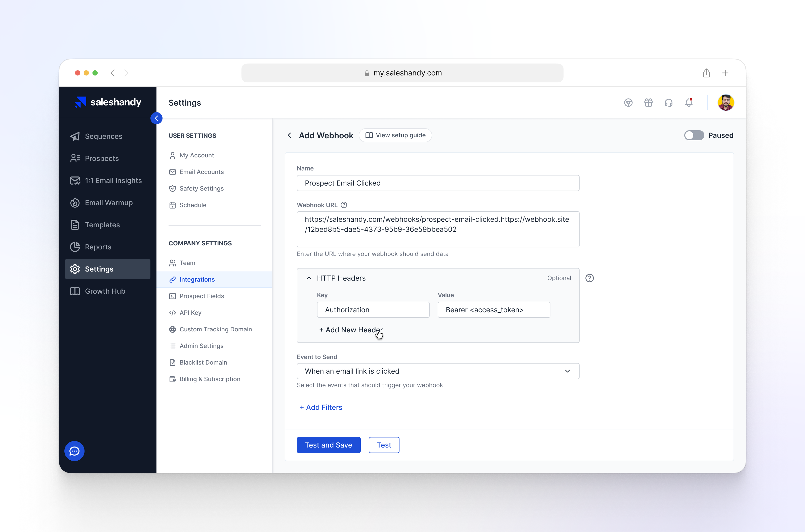Click inside the Name input field
Screen dimensions: 805x532
438,183
